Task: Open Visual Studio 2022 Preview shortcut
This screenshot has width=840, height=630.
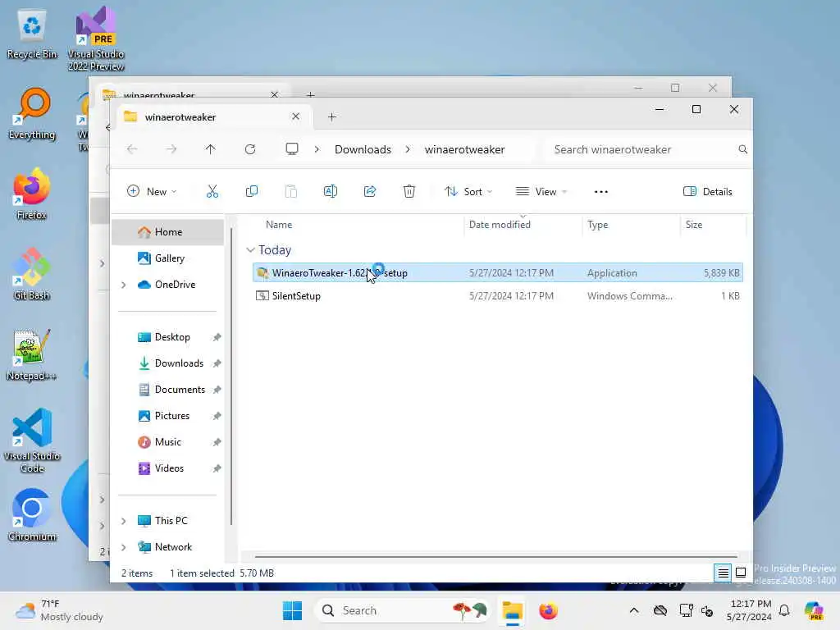Action: [x=96, y=39]
